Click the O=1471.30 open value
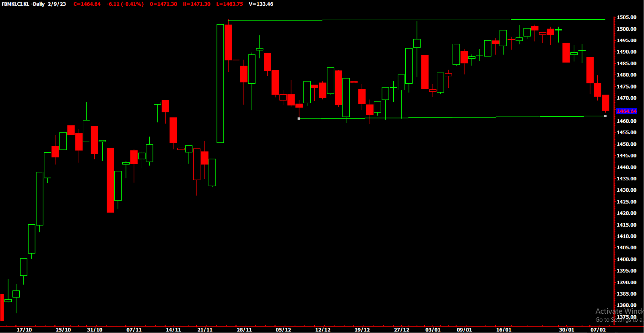The width and height of the screenshot is (644, 333). tap(163, 4)
